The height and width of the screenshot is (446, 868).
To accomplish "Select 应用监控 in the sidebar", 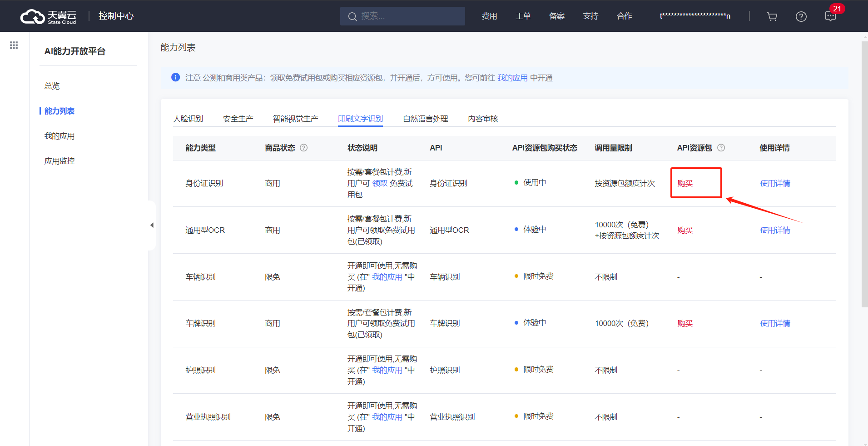I will point(59,161).
